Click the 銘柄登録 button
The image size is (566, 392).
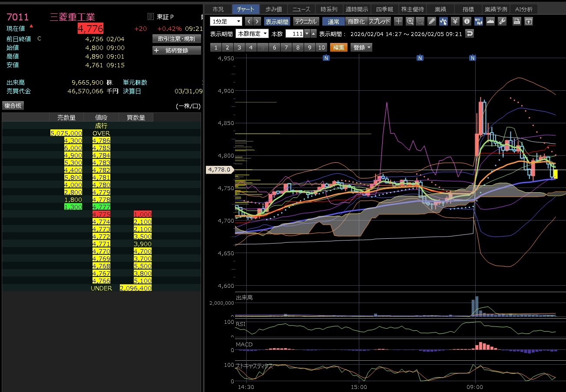point(177,50)
